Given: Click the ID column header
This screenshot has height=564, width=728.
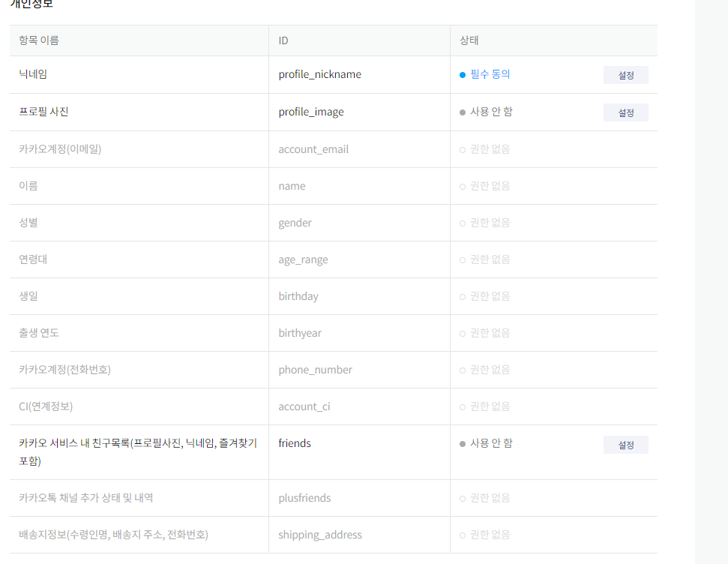Looking at the screenshot, I should (x=283, y=41).
